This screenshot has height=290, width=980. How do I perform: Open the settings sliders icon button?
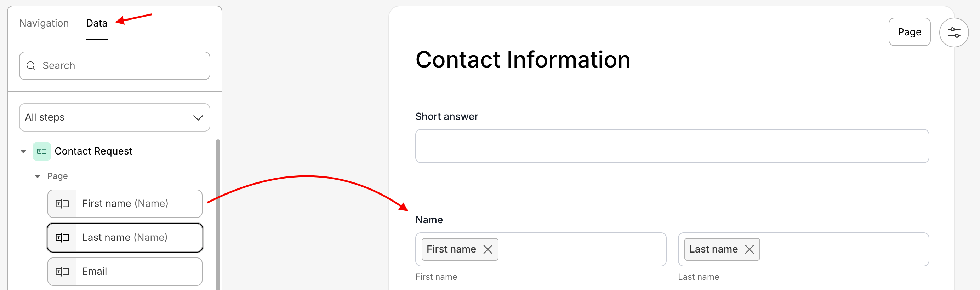tap(953, 33)
